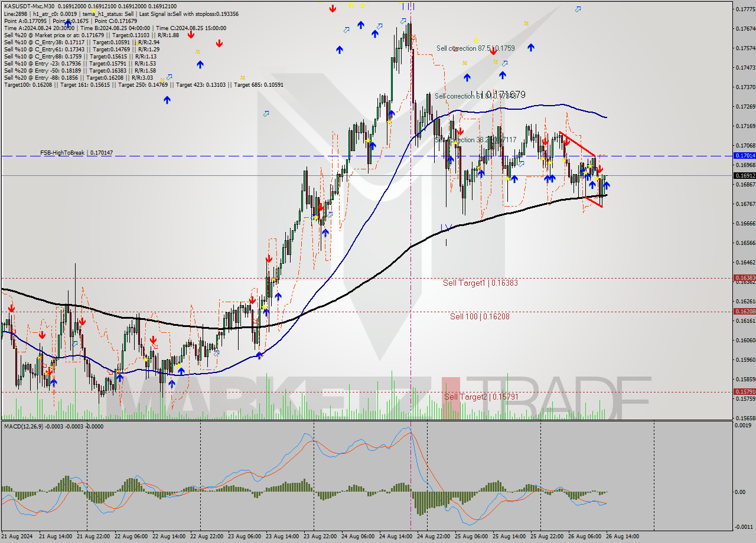Viewport: 756px width, 543px height.
Task: Click the KASUSDT-Mxc,M30 chart title
Action: 28,5
